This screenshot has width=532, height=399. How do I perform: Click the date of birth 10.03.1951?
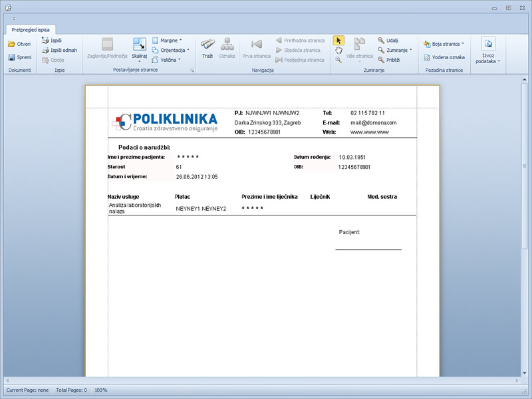point(352,157)
